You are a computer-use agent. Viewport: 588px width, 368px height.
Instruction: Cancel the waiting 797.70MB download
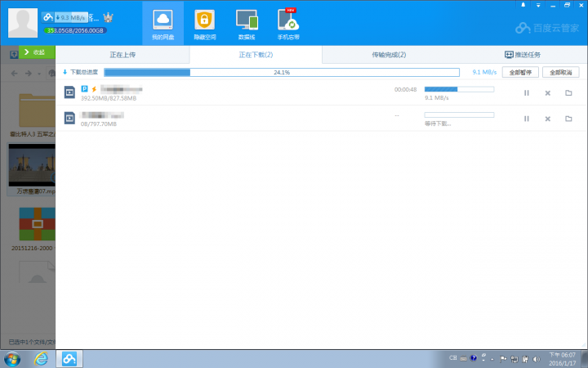pyautogui.click(x=547, y=119)
